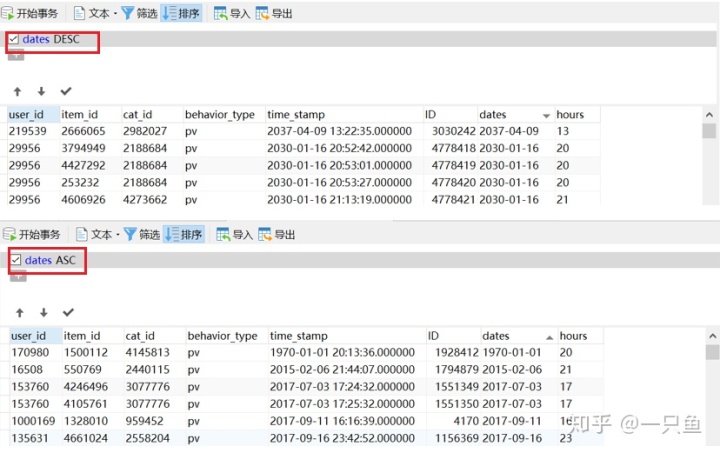720x453 pixels.
Task: Click lower table scrollbar up arrow
Action: pos(712,336)
